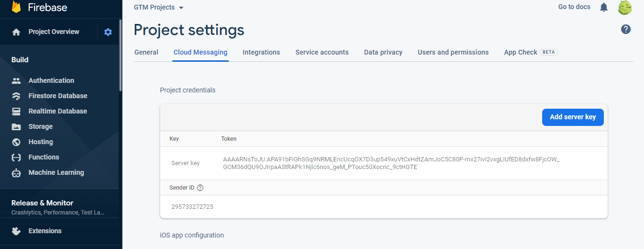
Task: Click the Functions brackets icon
Action: tap(16, 157)
